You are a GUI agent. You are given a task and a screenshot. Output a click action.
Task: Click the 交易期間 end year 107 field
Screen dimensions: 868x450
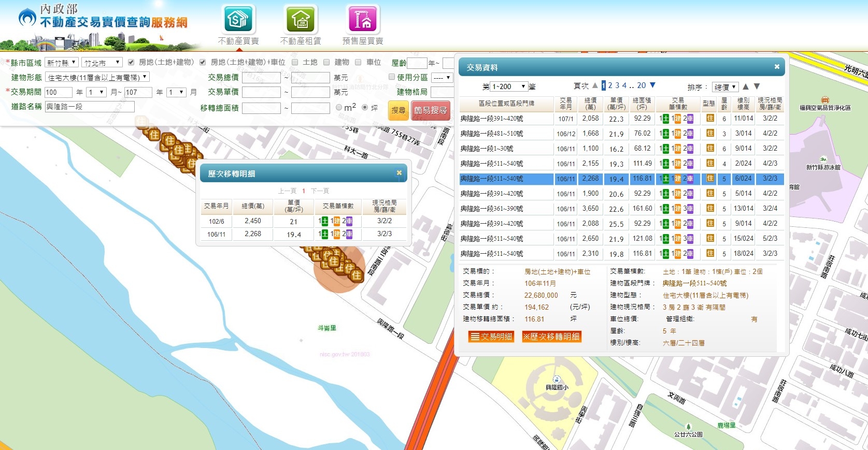(x=138, y=92)
